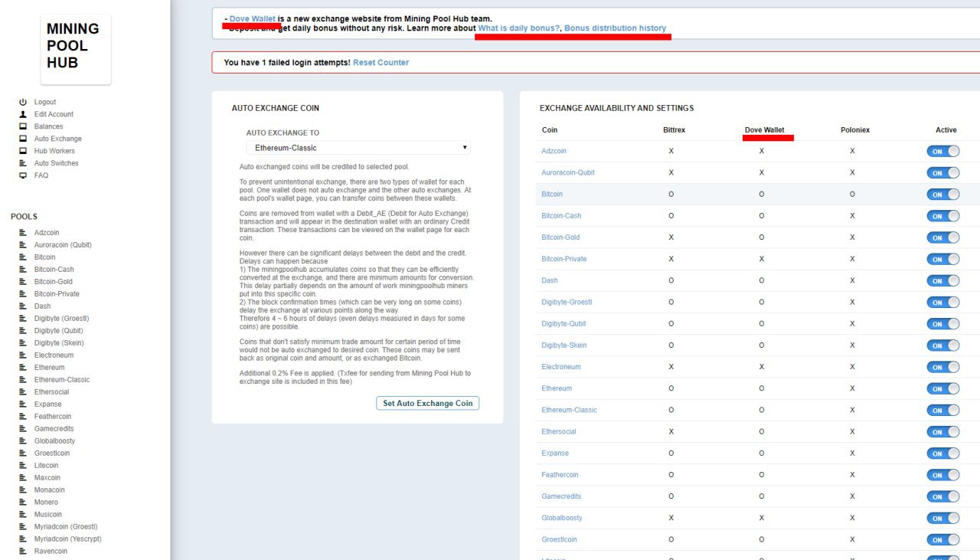980x560 pixels.
Task: Click the Adzcoin pool list icon
Action: (23, 233)
